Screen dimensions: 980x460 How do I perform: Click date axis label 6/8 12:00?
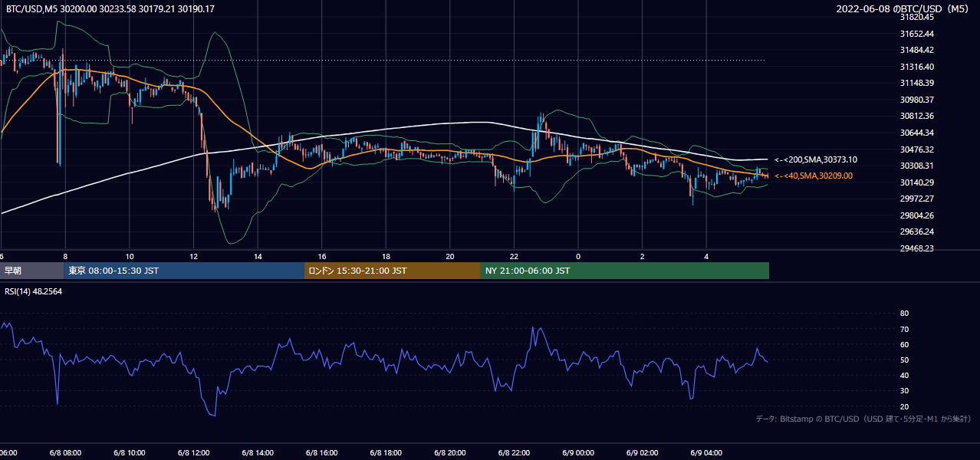[x=193, y=453]
